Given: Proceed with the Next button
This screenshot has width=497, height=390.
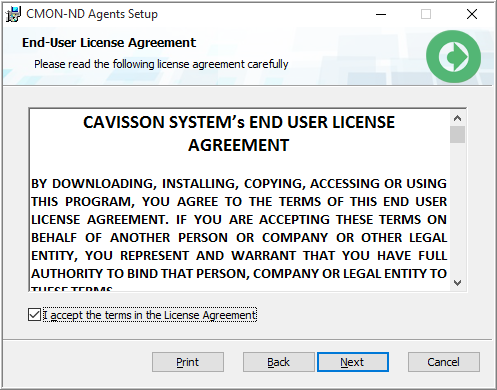Looking at the screenshot, I should click(353, 362).
